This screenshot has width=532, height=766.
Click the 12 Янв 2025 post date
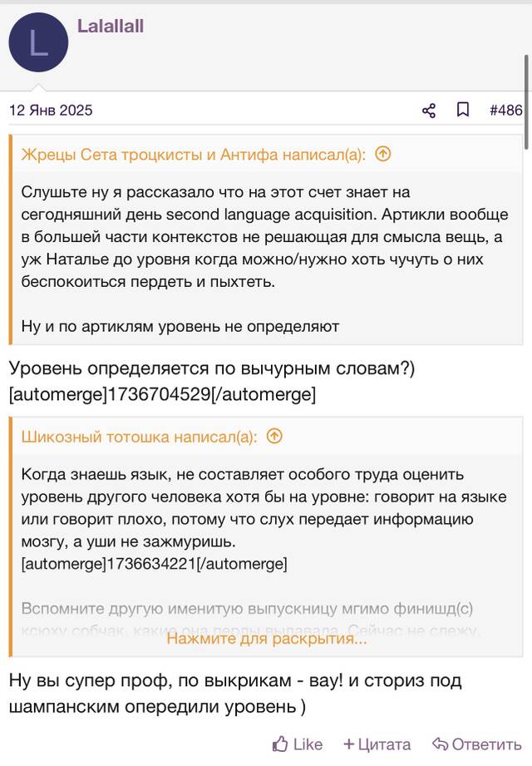(x=51, y=110)
